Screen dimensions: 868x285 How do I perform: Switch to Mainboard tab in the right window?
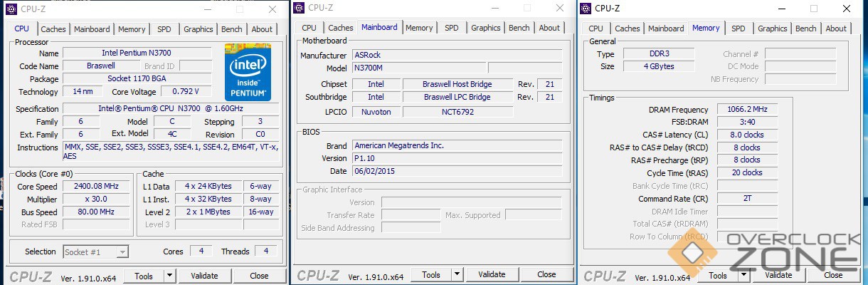(667, 28)
